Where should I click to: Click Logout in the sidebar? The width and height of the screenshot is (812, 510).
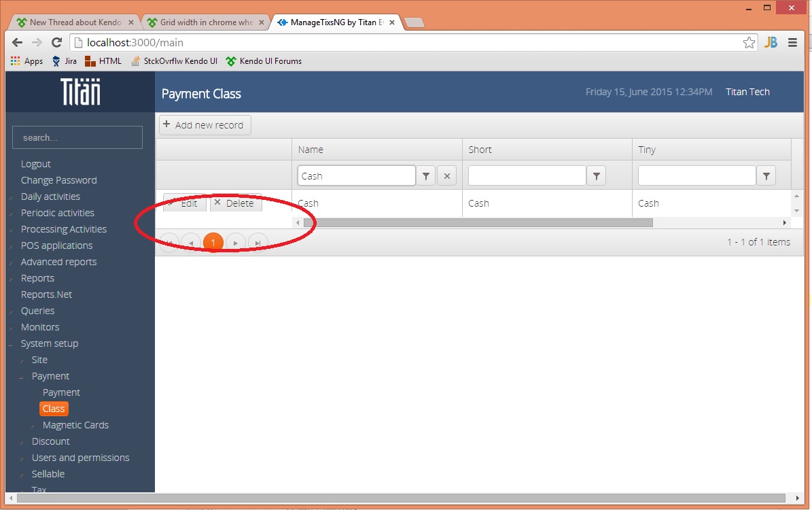click(36, 164)
